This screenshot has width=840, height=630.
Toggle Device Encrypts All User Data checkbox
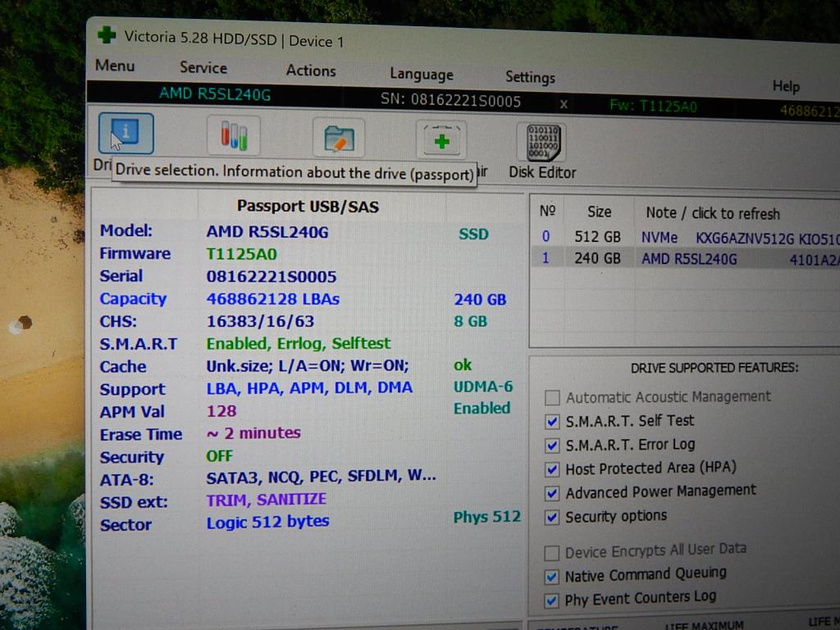[551, 553]
